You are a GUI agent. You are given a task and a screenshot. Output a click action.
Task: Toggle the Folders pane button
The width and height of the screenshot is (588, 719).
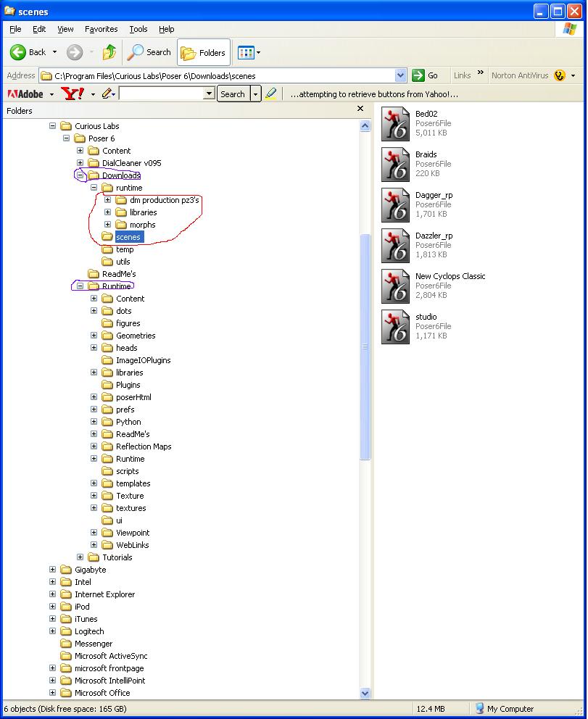point(203,53)
